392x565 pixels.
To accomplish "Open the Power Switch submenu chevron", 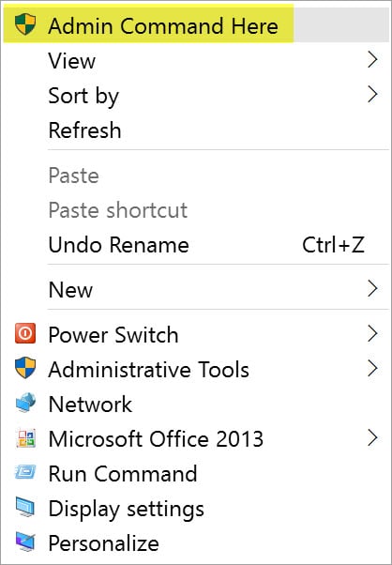I will tap(372, 333).
